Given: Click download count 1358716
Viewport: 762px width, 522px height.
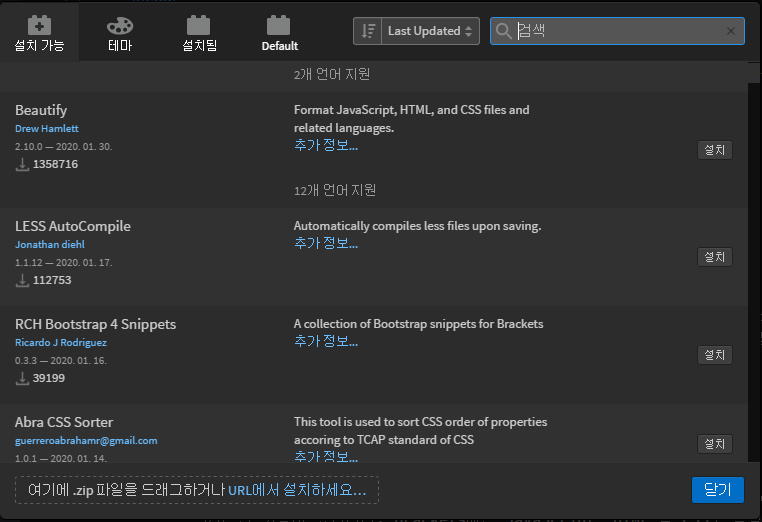Looking at the screenshot, I should point(55,164).
